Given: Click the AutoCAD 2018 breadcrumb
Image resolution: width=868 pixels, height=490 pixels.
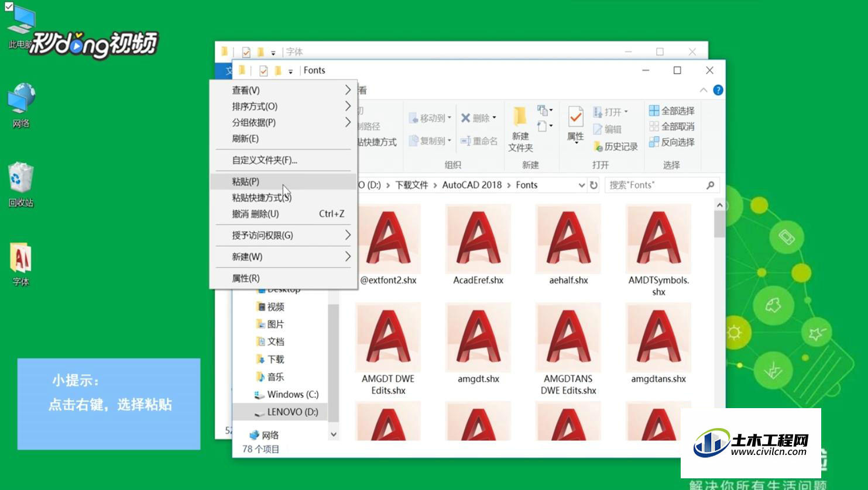Looking at the screenshot, I should [x=472, y=185].
